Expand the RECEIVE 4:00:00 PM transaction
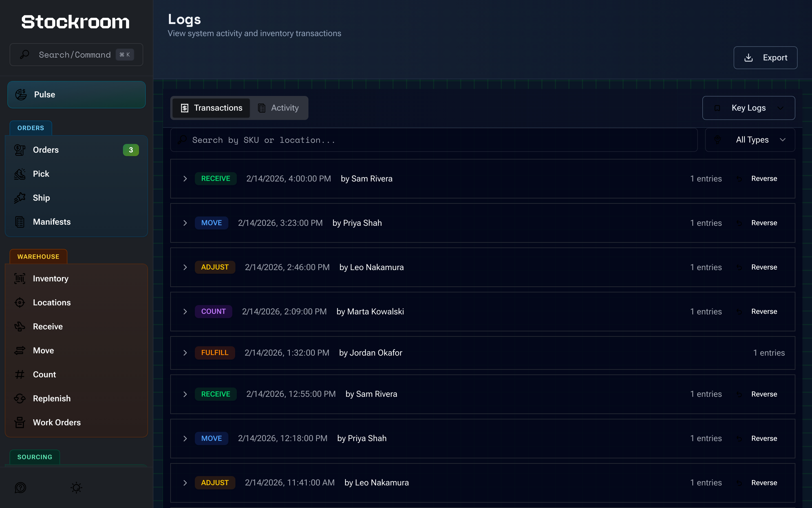812x508 pixels. point(185,179)
